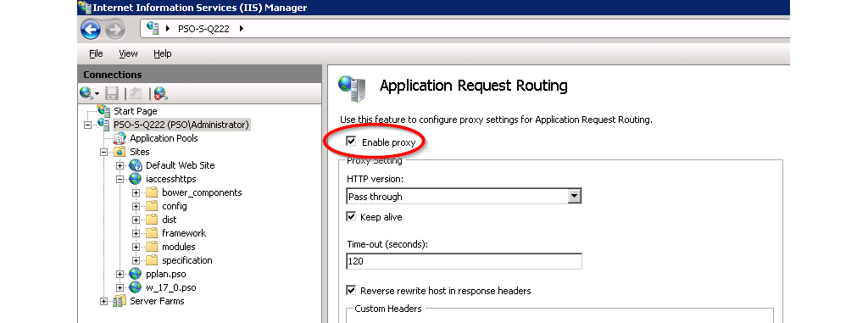Expand the specification folder node
This screenshot has width=868, height=323.
point(136,260)
